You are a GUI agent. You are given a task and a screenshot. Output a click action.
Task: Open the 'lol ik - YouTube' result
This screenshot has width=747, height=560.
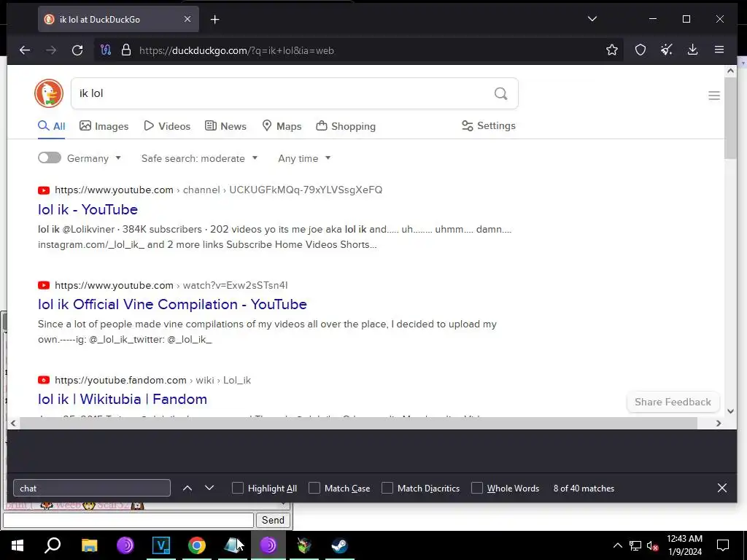[88, 209]
